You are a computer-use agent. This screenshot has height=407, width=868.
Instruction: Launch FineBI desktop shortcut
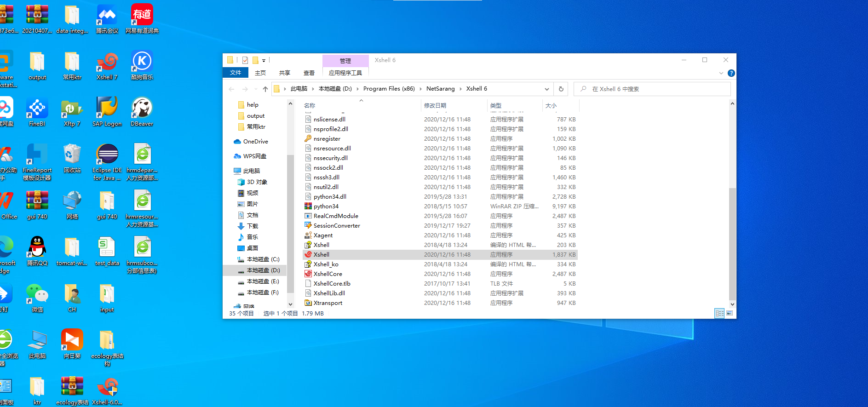pyautogui.click(x=37, y=112)
